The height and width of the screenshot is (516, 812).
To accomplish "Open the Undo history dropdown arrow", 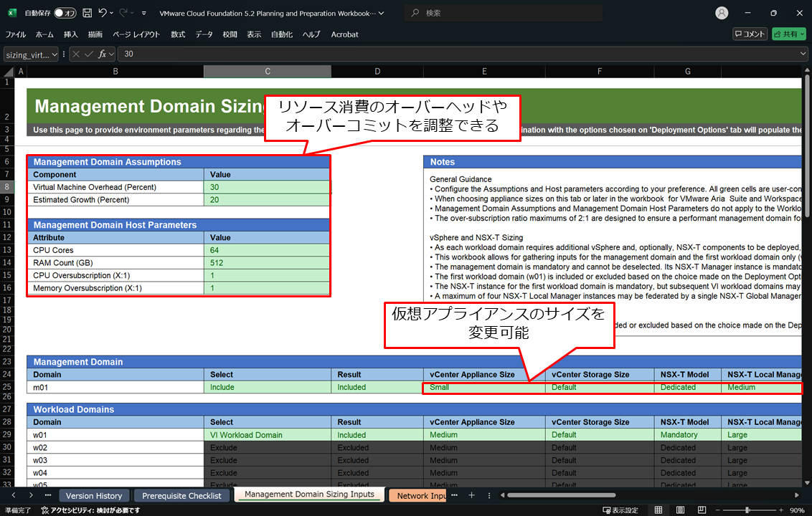I will [x=111, y=13].
